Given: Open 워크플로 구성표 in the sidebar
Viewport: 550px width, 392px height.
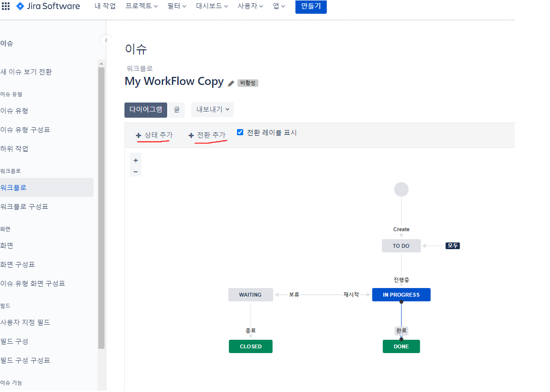Looking at the screenshot, I should coord(24,206).
